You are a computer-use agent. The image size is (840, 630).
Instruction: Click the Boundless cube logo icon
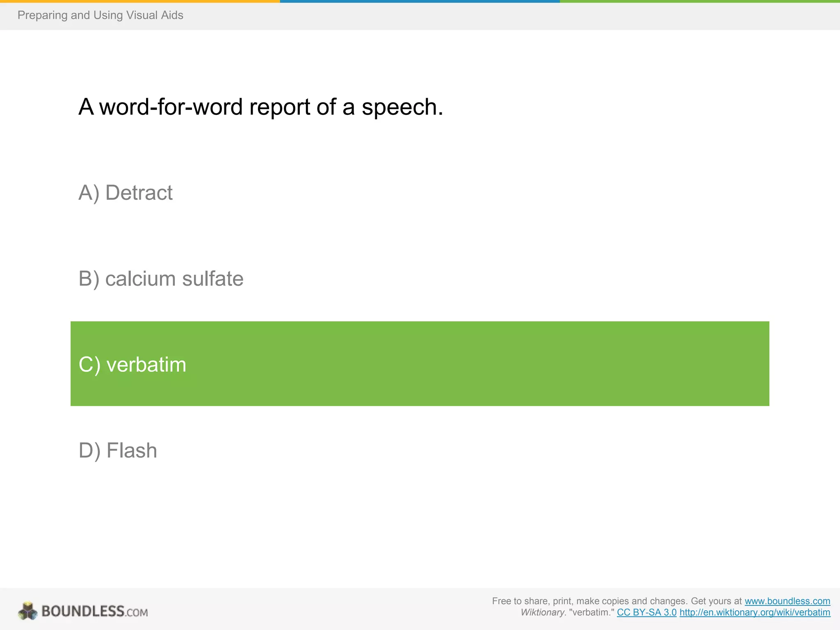[27, 611]
